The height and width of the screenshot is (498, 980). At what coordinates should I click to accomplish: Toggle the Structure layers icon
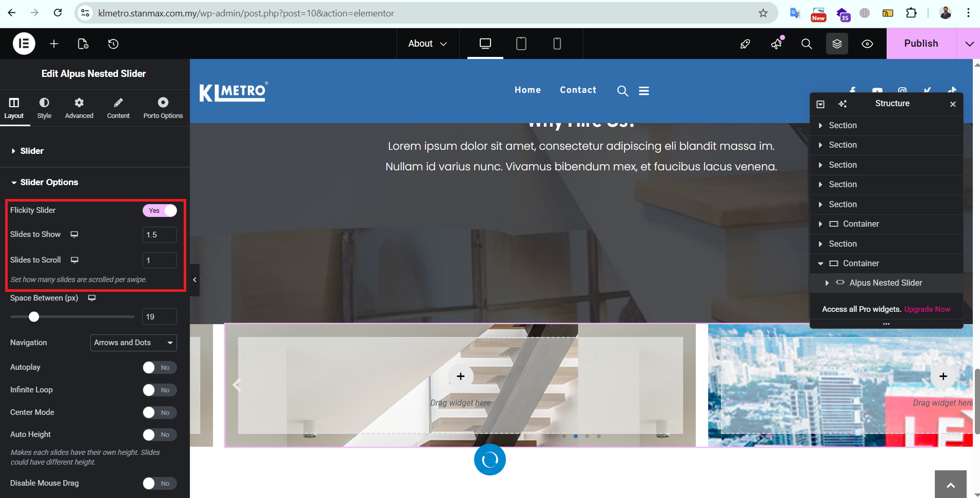(x=837, y=44)
